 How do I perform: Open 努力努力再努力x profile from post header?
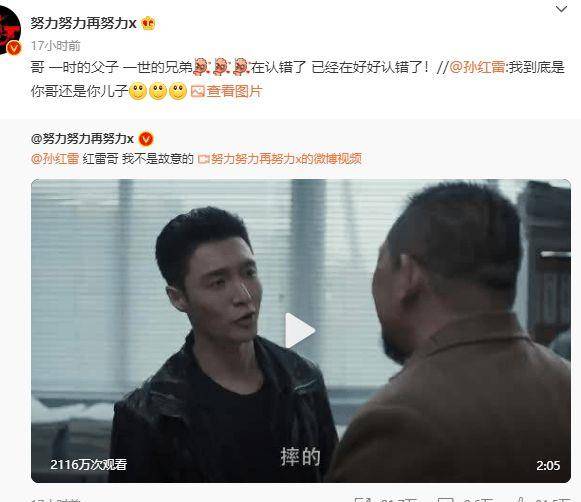83,23
